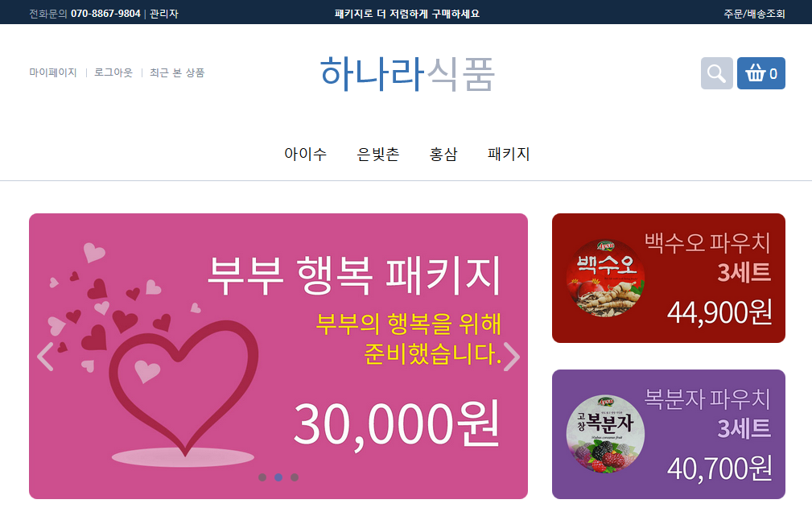Viewport: 812px width, 512px height.
Task: Go to 마이페이지 link
Action: pos(53,72)
